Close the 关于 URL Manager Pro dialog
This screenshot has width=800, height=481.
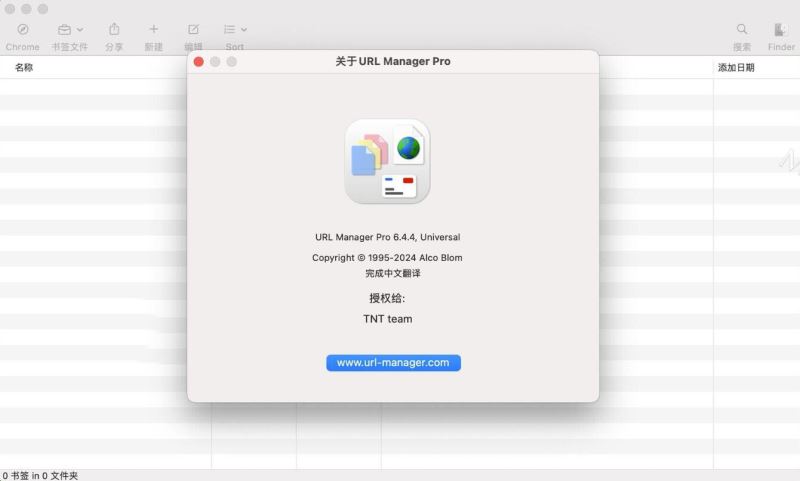[x=198, y=62]
